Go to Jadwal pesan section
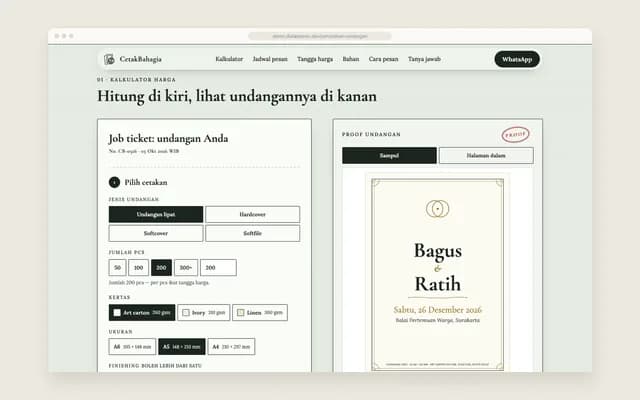The image size is (640, 400). [270, 59]
